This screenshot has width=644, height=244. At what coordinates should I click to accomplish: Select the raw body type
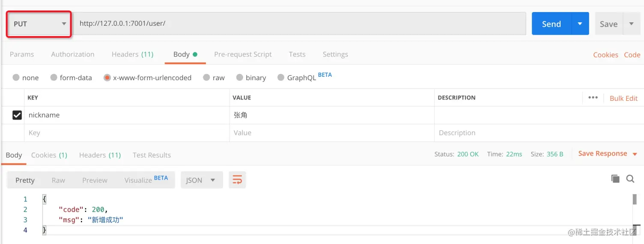(x=214, y=78)
